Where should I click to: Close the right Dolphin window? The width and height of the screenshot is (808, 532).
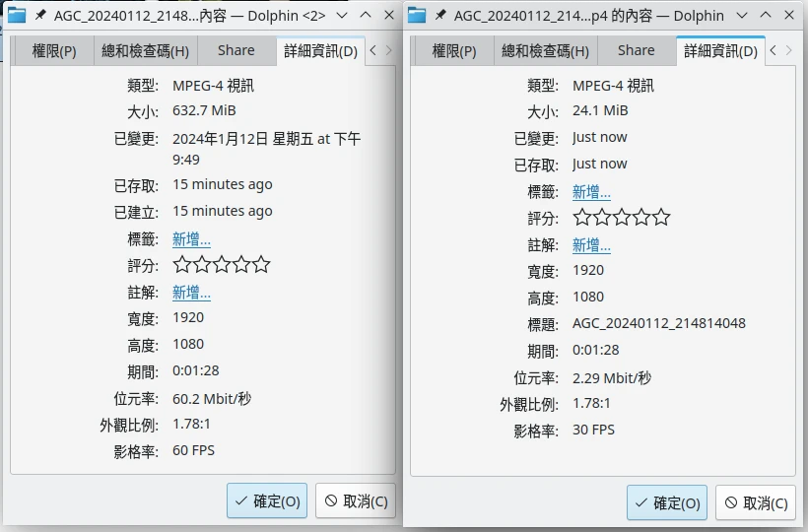coord(789,16)
